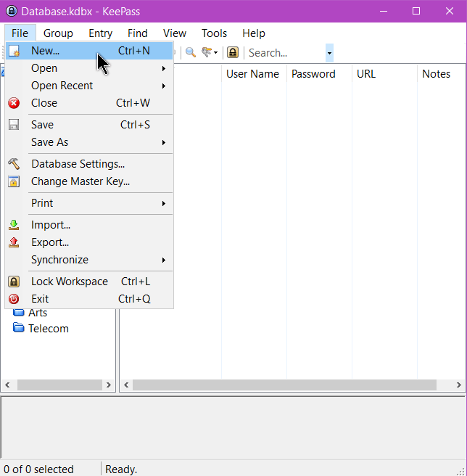Screen dimensions: 467x476
Task: Click the green Import arrow icon
Action: click(x=14, y=225)
